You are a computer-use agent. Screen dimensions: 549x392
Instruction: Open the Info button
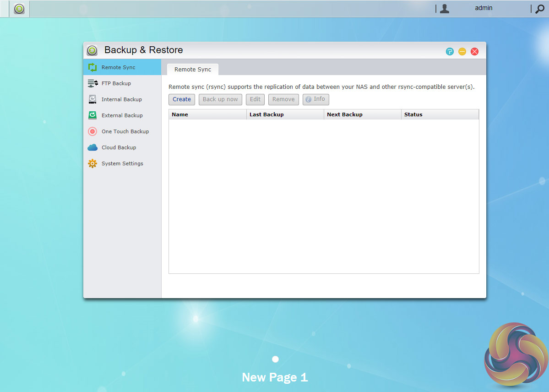pyautogui.click(x=315, y=99)
